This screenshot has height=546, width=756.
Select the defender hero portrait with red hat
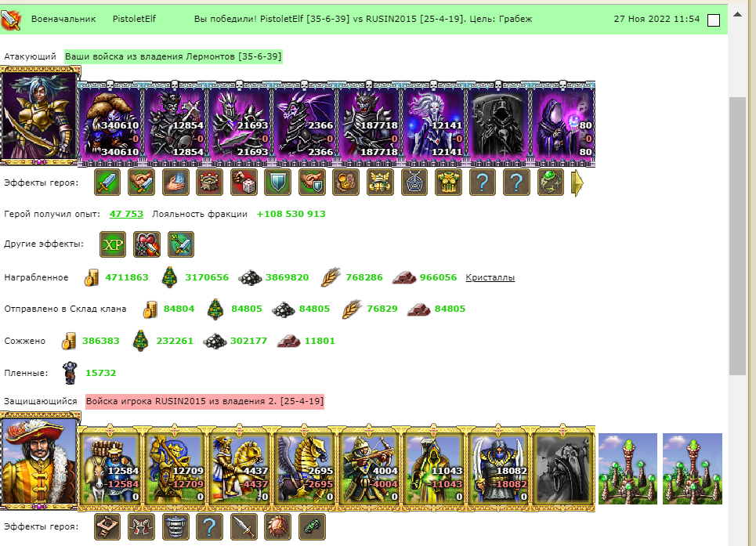[x=39, y=461]
